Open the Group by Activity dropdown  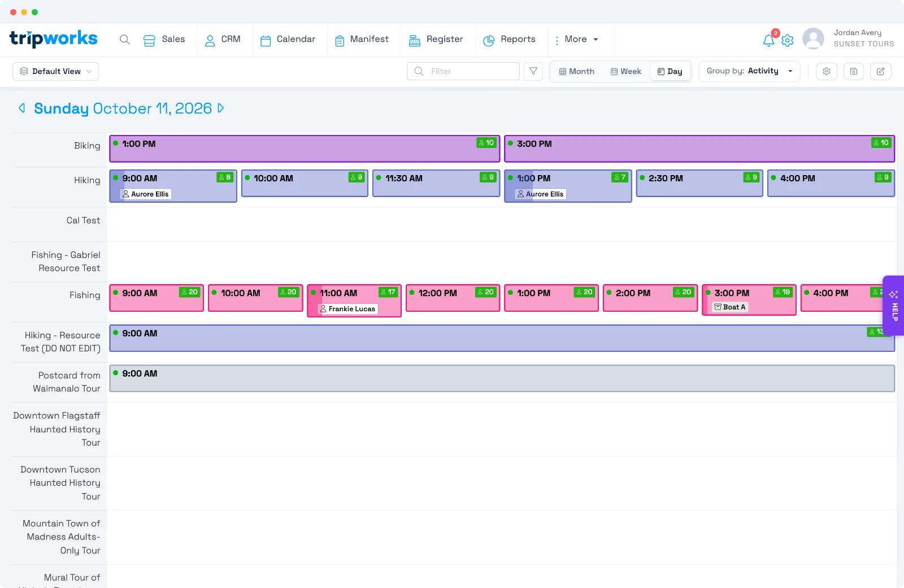749,71
